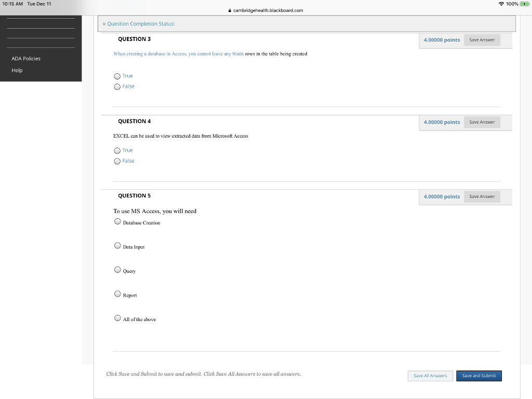Tap the cambridgehealth.blackboard.com address
This screenshot has width=532, height=399.
pyautogui.click(x=268, y=10)
